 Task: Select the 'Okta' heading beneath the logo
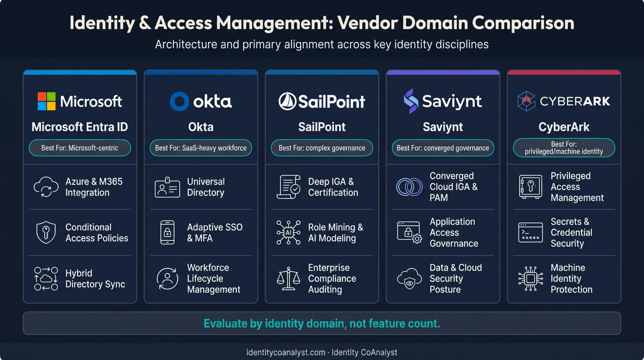click(201, 127)
